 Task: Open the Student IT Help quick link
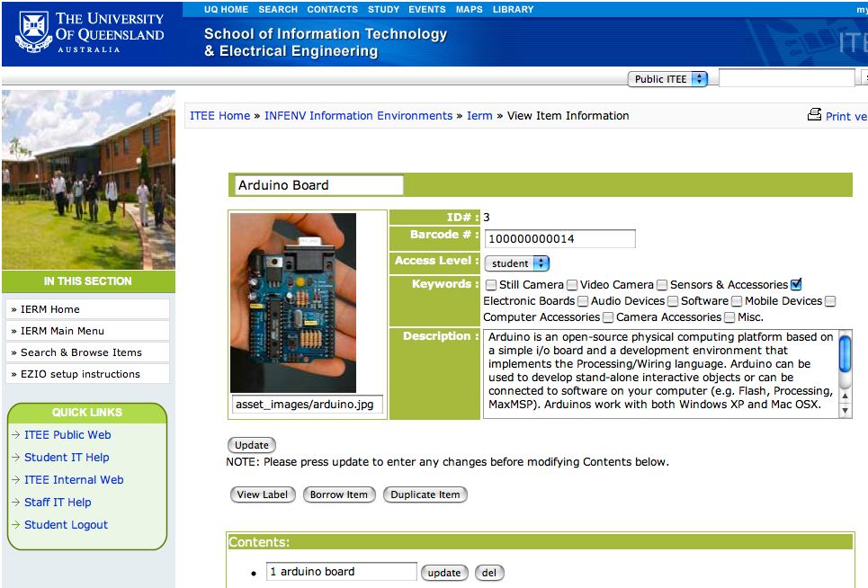(67, 458)
